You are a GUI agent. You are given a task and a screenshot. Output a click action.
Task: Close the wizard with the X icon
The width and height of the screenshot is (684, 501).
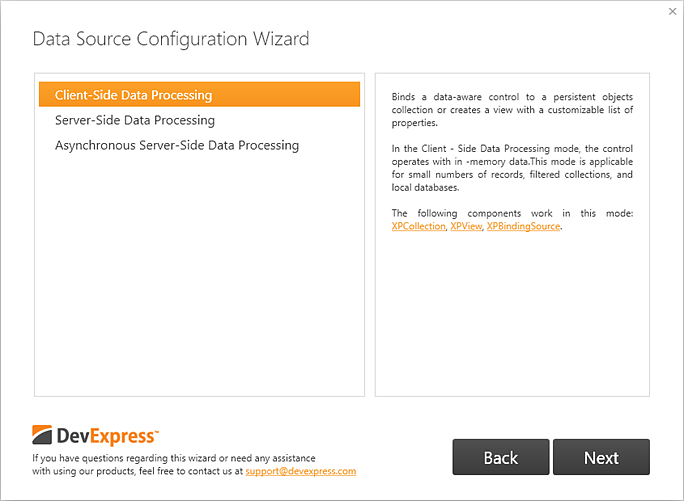(x=672, y=11)
